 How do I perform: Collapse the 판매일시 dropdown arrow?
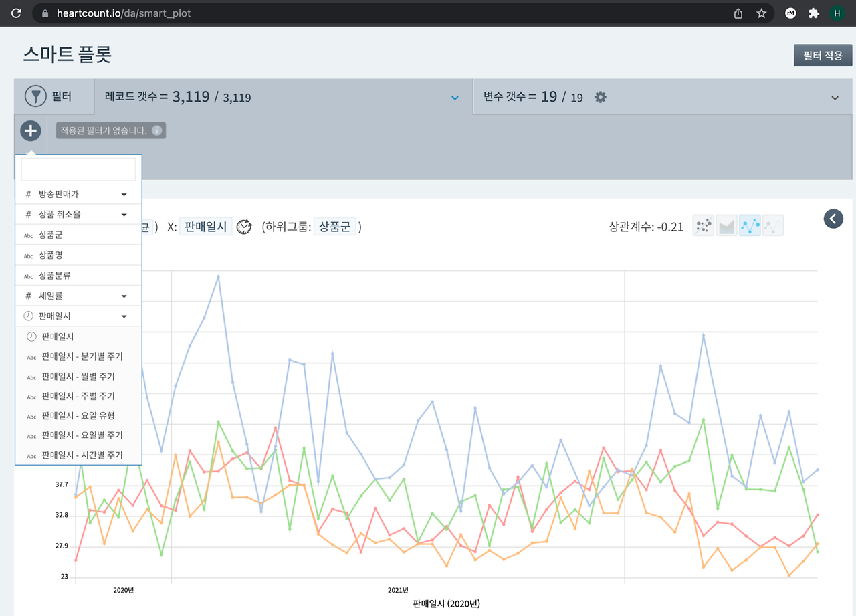click(x=124, y=316)
